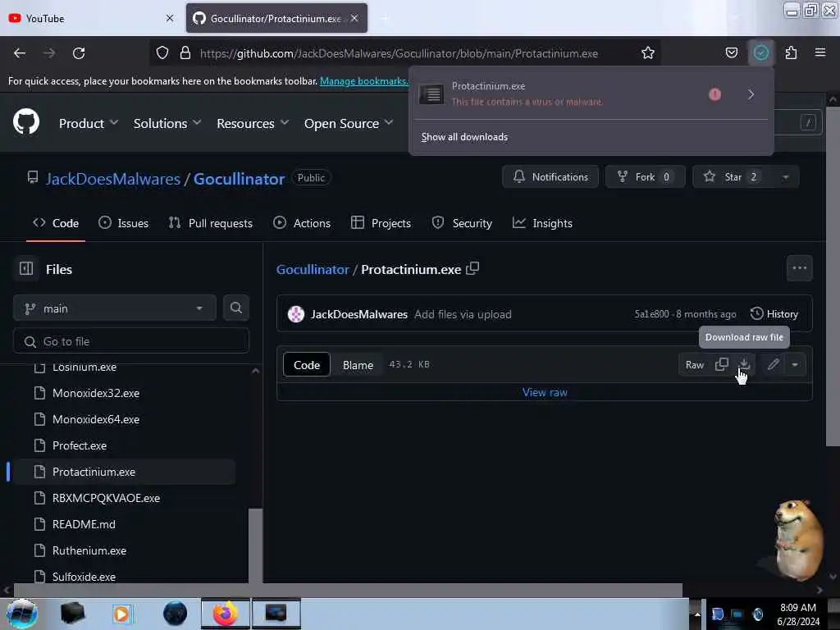This screenshot has height=630, width=840.
Task: Select the Blame view toggle
Action: pos(358,365)
